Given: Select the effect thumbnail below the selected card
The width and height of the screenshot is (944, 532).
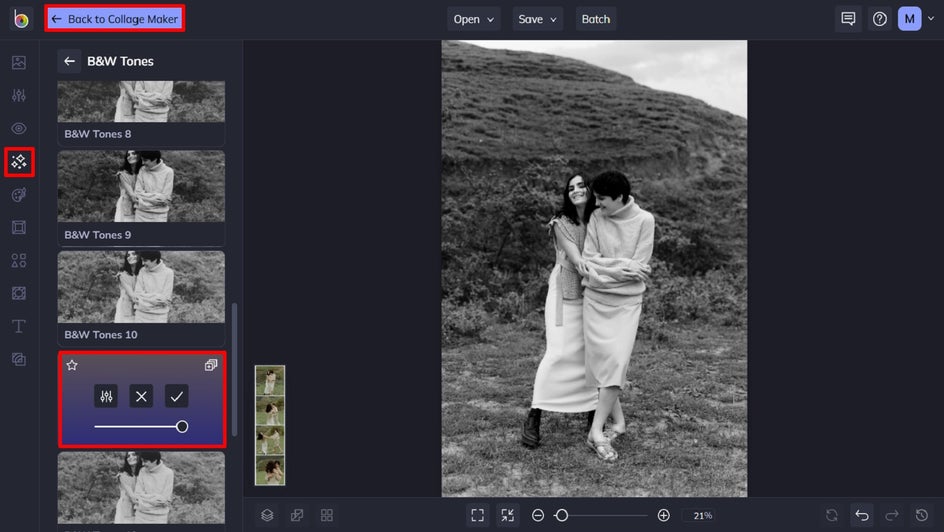Looking at the screenshot, I should point(141,488).
